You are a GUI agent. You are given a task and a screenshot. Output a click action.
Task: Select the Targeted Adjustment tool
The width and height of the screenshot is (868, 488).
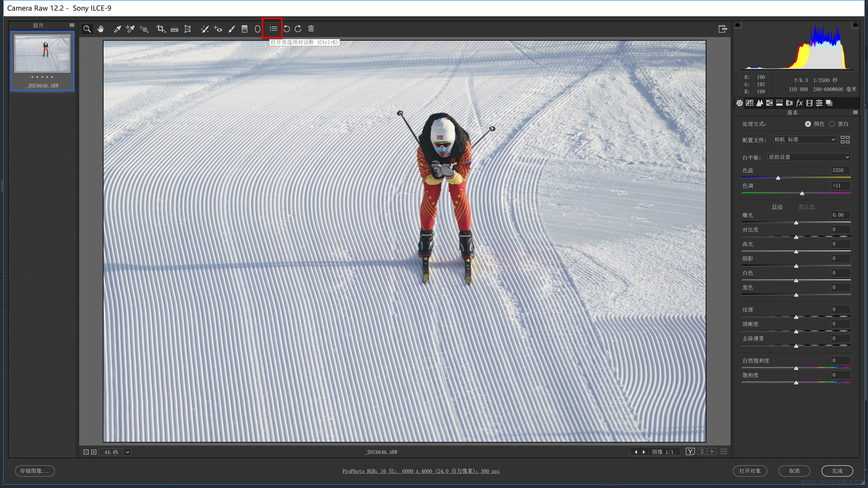[144, 29]
